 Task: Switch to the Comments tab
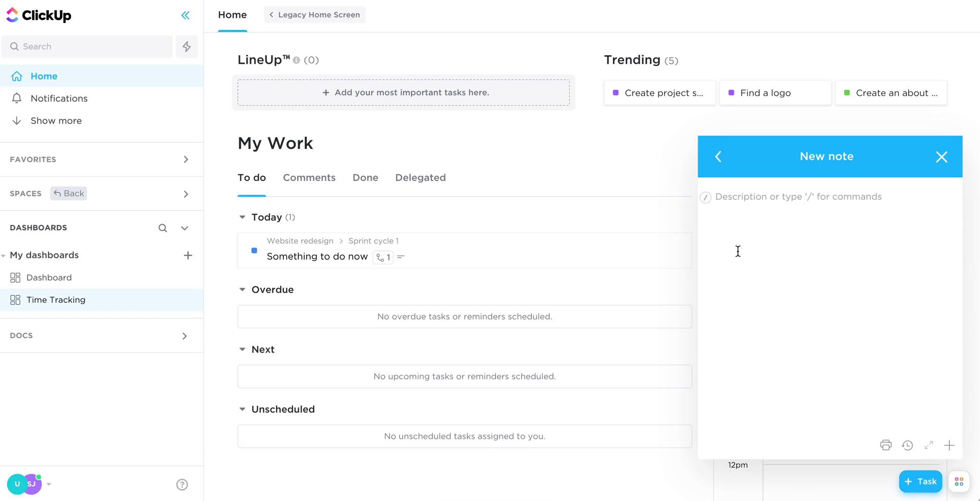[x=309, y=178]
